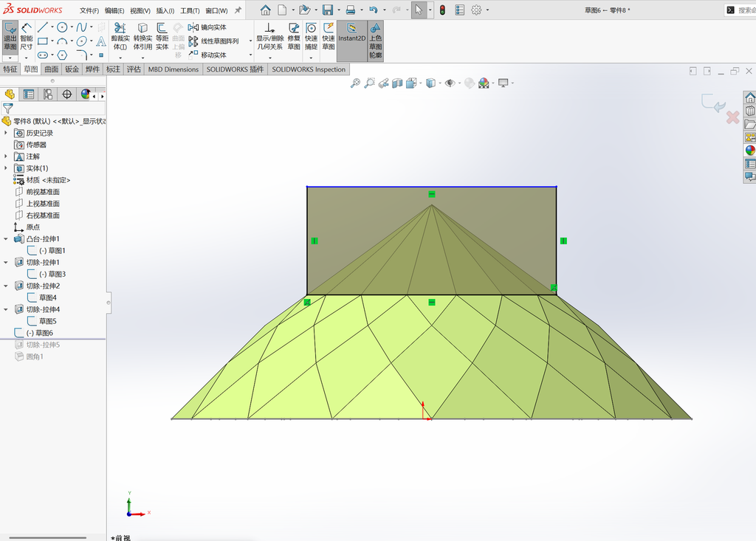
Task: Open Appearances tab in right task pane
Action: pyautogui.click(x=750, y=151)
